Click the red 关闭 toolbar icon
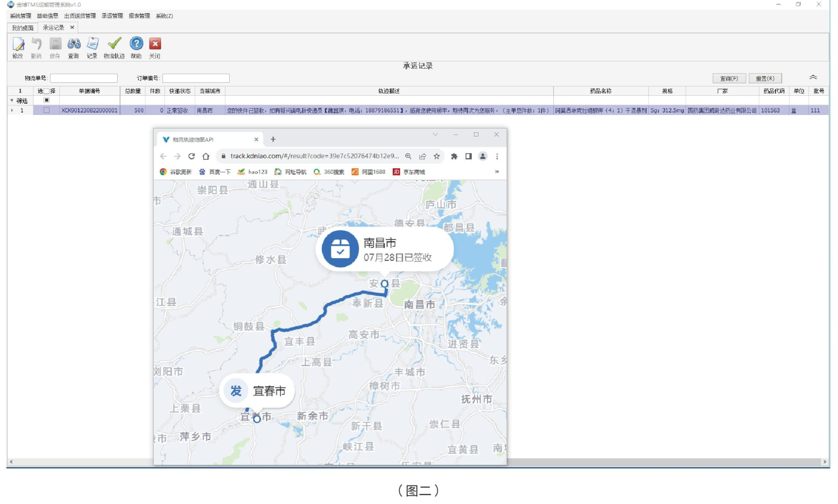The image size is (838, 504). [x=155, y=45]
